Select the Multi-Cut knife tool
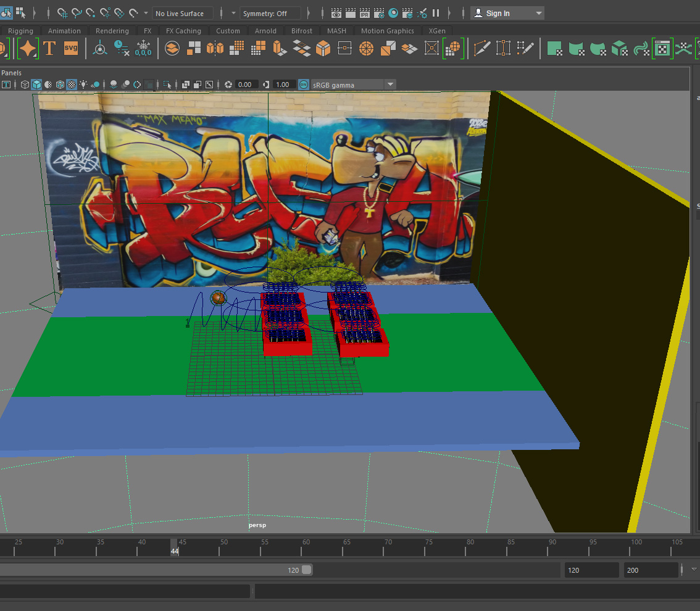Image resolution: width=700 pixels, height=611 pixels. (x=481, y=48)
